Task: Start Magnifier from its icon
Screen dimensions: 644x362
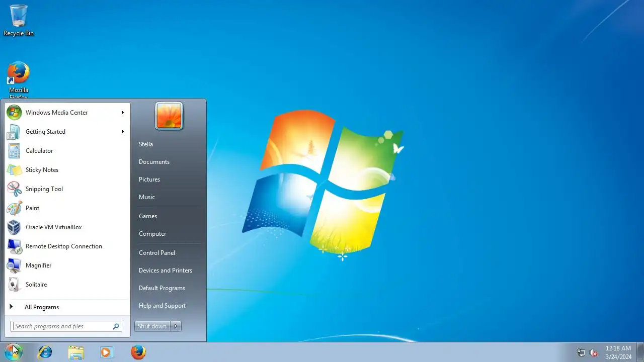Action: tap(14, 265)
